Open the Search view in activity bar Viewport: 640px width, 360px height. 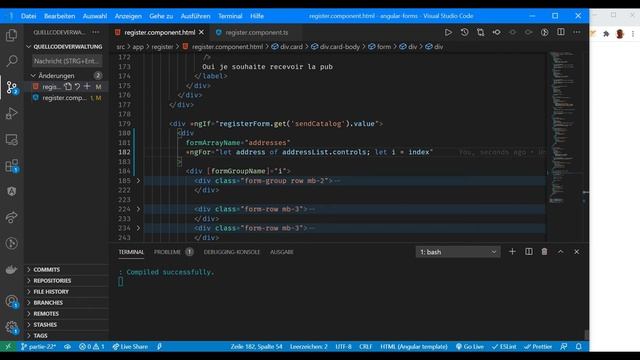point(11,61)
